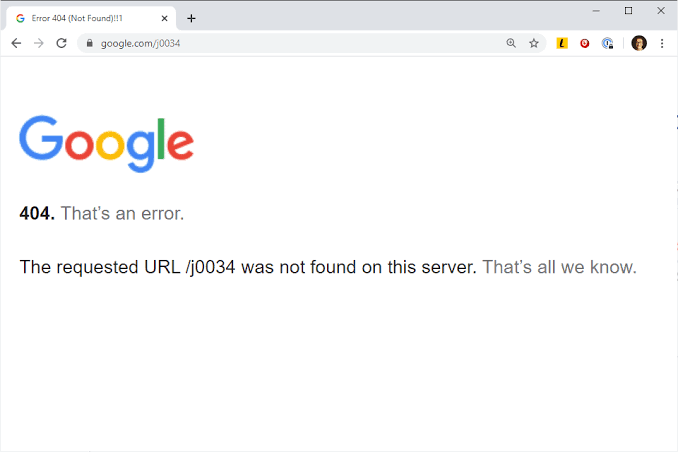The width and height of the screenshot is (678, 452).
Task: Click the "404. That's an error." text
Action: click(x=102, y=213)
